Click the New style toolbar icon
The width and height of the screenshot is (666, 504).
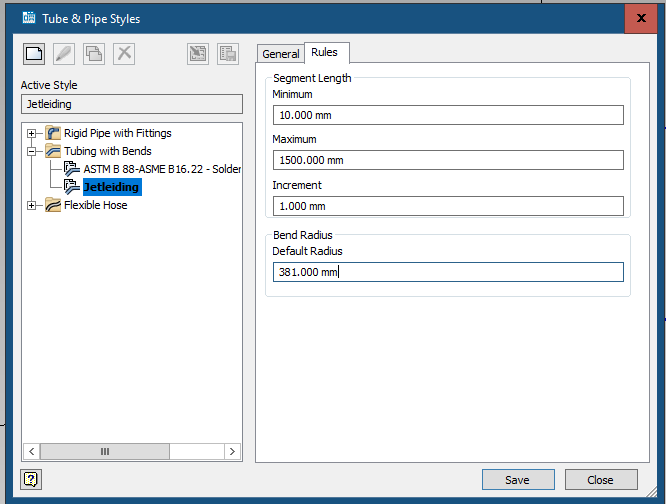coord(34,54)
